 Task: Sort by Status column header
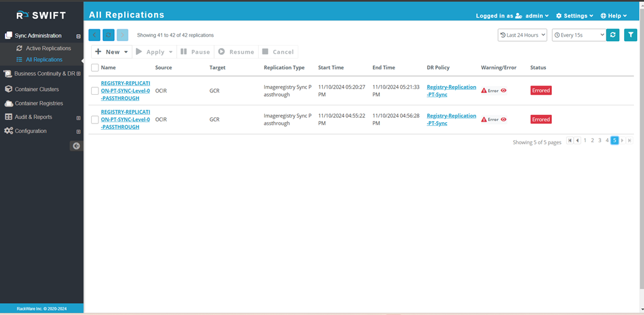click(538, 67)
